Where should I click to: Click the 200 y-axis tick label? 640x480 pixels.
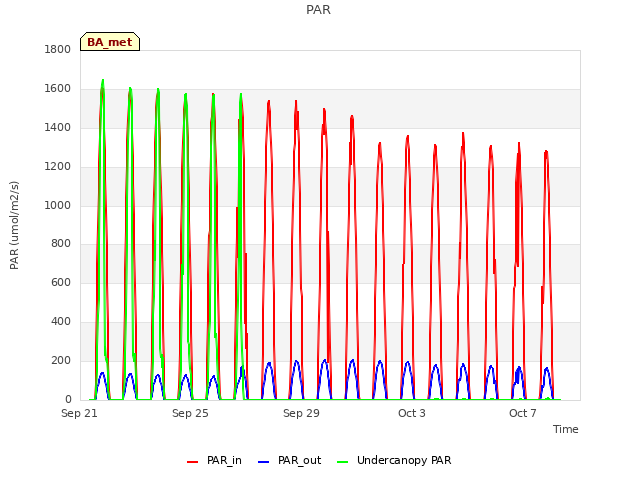61,360
